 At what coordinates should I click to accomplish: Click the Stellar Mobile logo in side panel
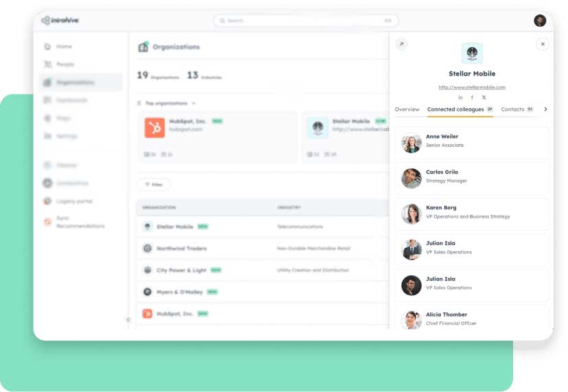(x=472, y=54)
